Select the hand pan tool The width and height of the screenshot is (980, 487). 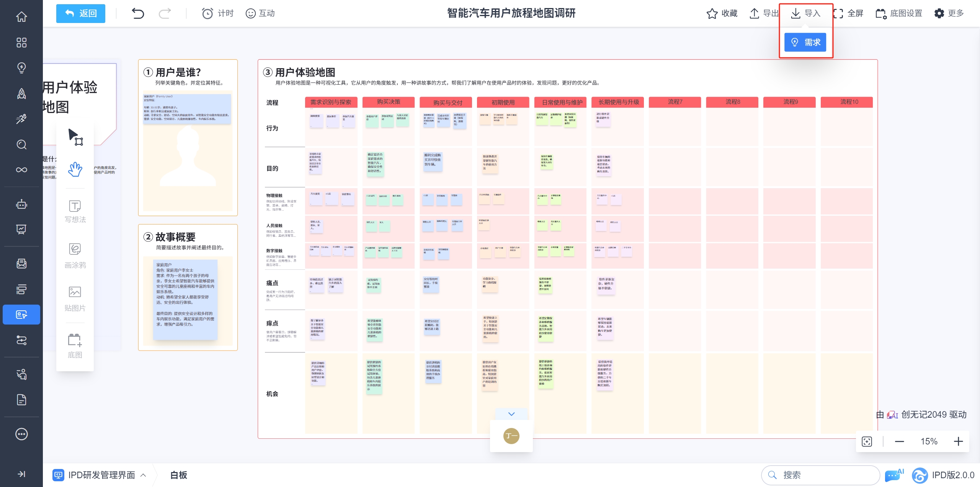pos(75,169)
